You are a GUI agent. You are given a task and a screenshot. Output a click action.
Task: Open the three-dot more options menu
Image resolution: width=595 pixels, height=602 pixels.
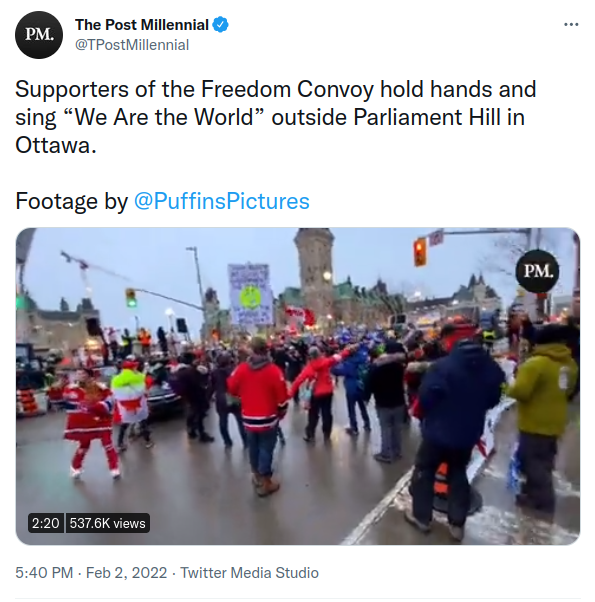(571, 25)
